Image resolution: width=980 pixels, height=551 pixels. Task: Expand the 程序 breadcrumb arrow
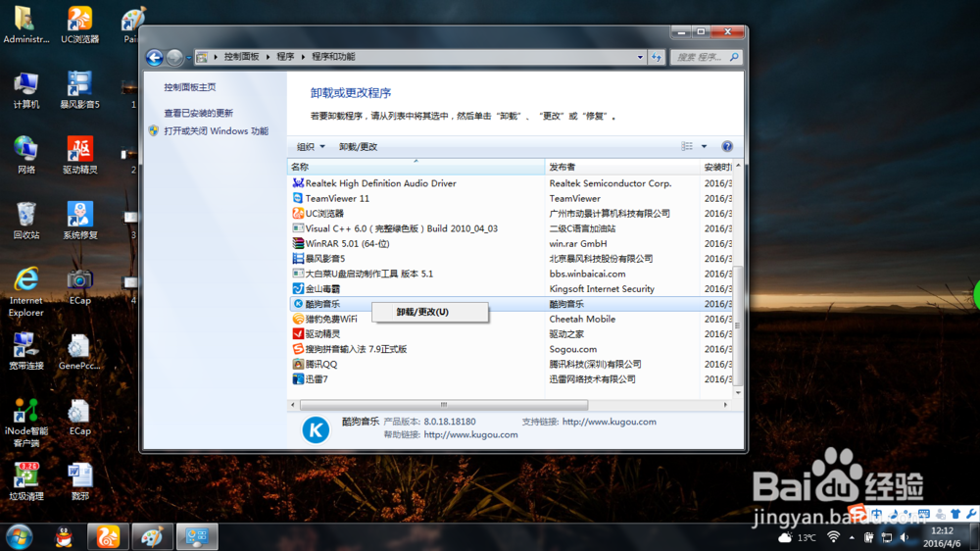coord(303,57)
